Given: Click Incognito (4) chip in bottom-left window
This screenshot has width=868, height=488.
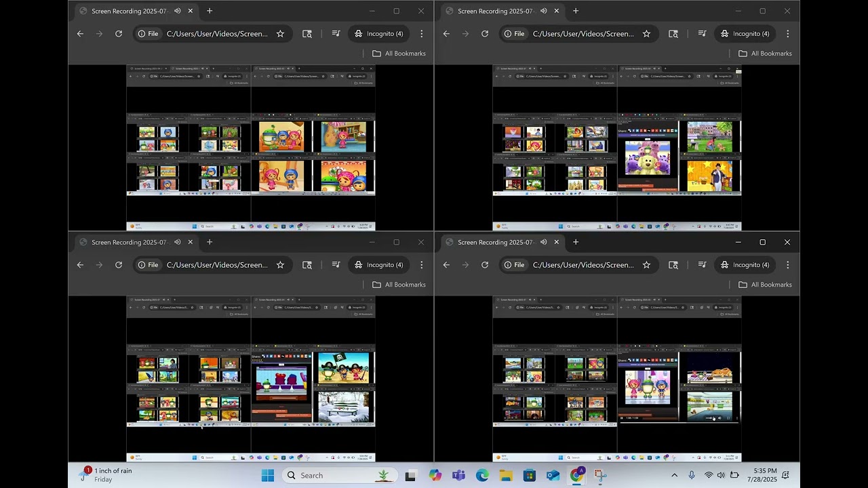Looking at the screenshot, I should [379, 265].
